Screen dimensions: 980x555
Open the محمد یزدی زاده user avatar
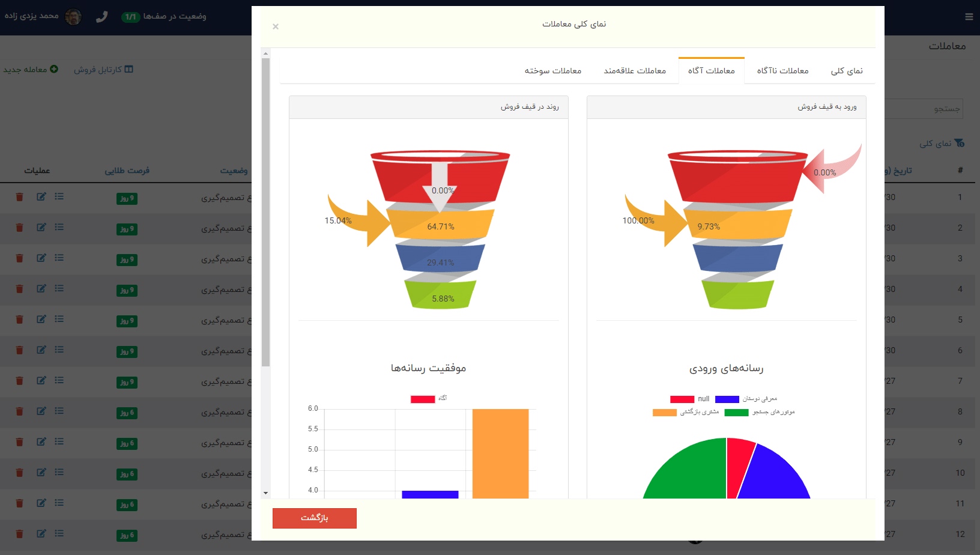(73, 16)
